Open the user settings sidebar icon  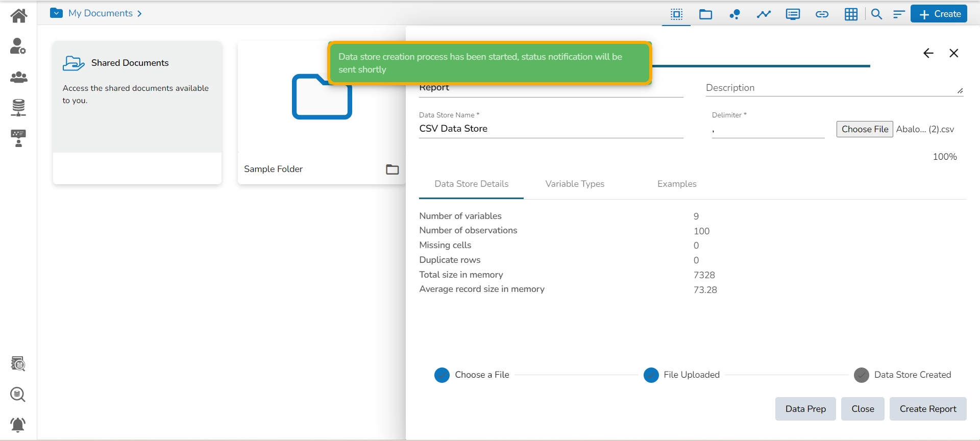tap(18, 46)
